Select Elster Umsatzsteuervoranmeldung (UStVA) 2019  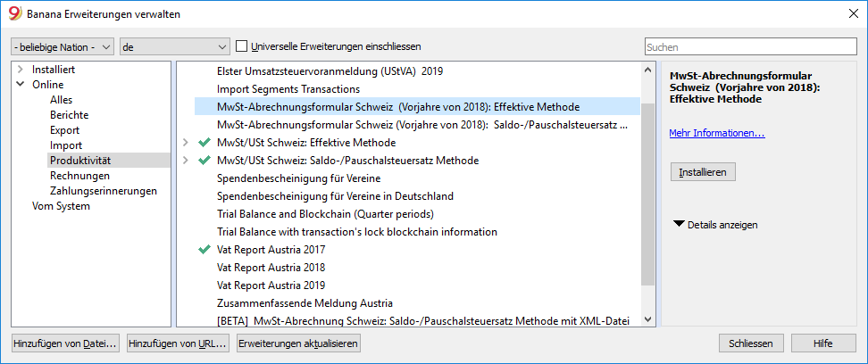pyautogui.click(x=330, y=71)
